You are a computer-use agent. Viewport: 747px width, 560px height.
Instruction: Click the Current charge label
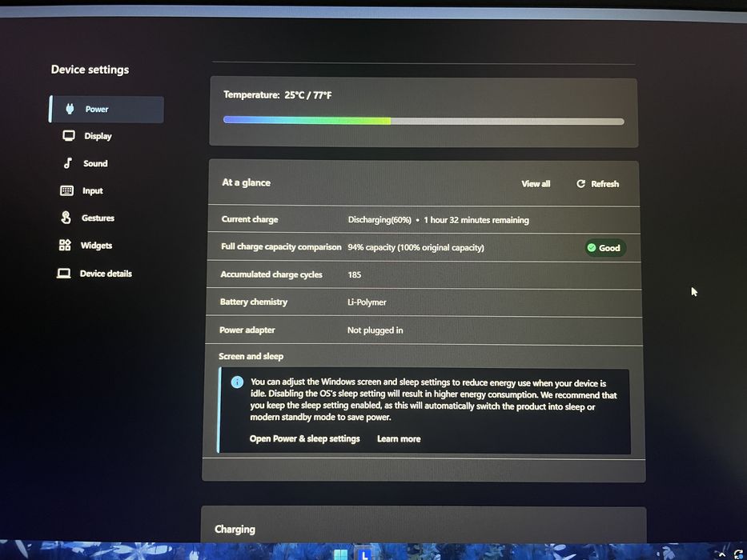(250, 219)
